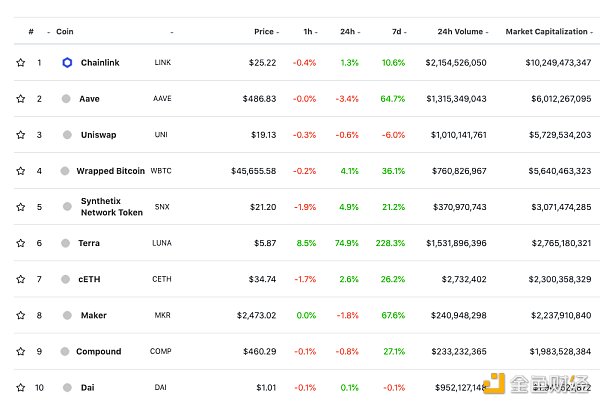
Task: Open the Synthetix Network Token page
Action: tap(112, 207)
